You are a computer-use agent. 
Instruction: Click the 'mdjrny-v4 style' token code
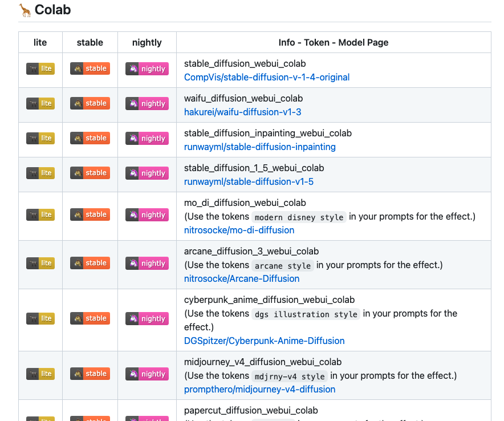click(290, 377)
